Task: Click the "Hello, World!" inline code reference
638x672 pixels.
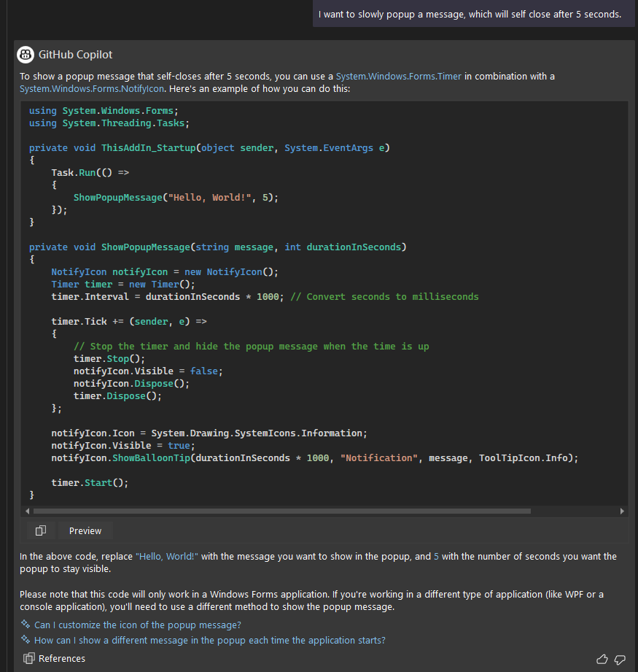Action: point(167,556)
